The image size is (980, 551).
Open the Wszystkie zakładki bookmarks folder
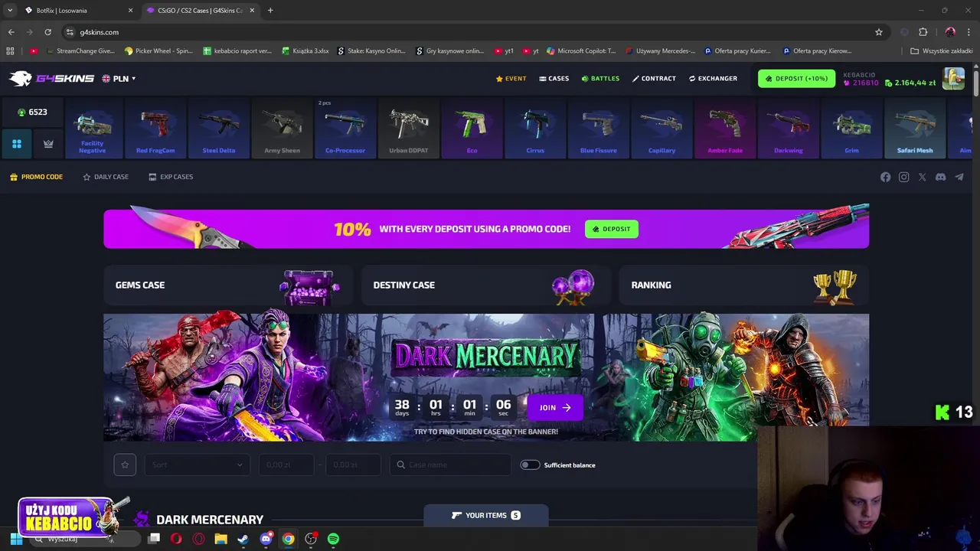(941, 51)
